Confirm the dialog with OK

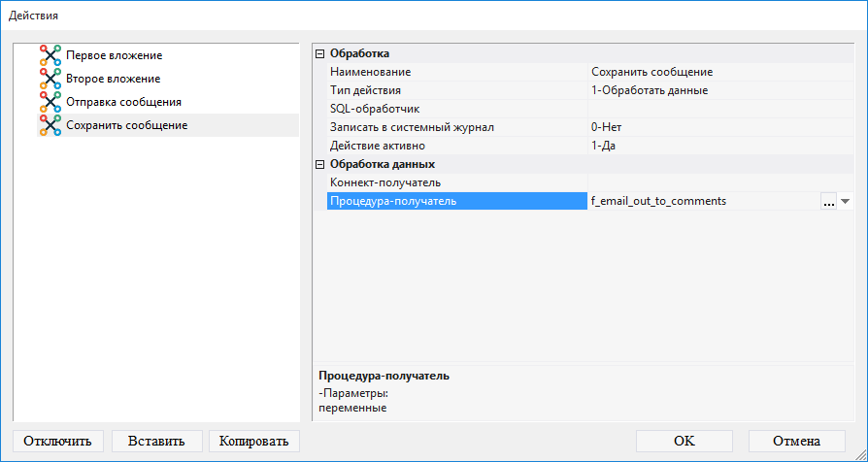click(684, 441)
